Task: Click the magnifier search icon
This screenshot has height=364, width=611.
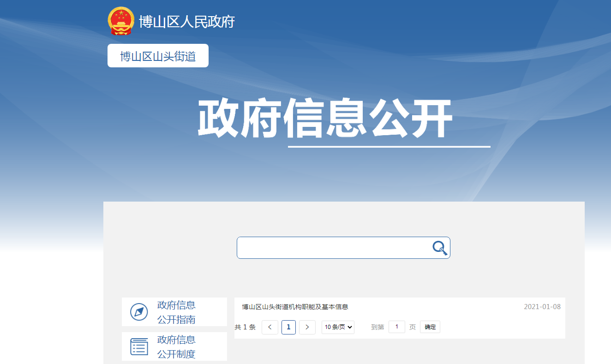Action: (x=440, y=248)
